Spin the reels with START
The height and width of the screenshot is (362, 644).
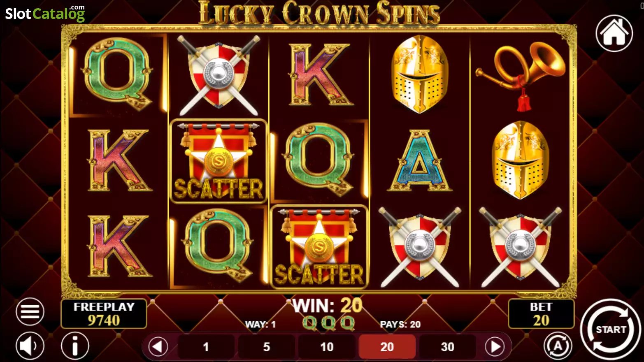(611, 330)
